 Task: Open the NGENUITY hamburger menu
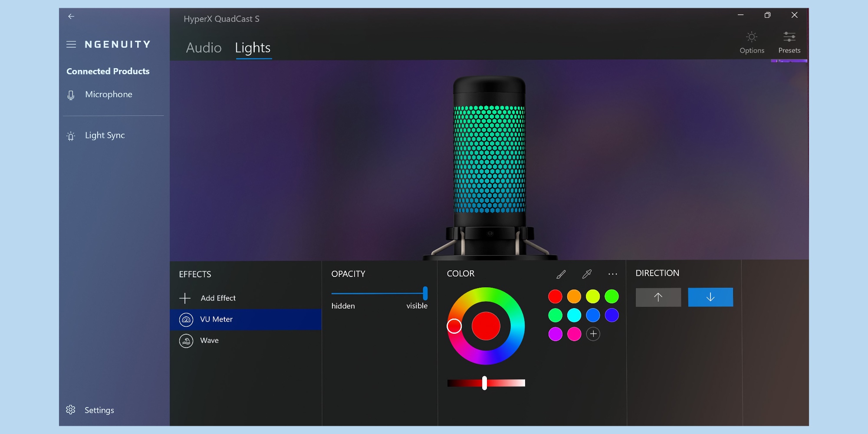[x=71, y=44]
